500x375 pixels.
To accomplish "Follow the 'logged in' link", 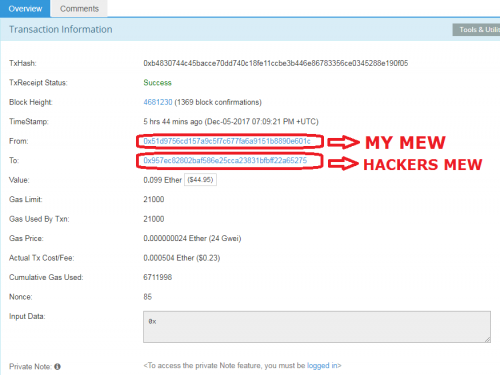I will pyautogui.click(x=322, y=366).
